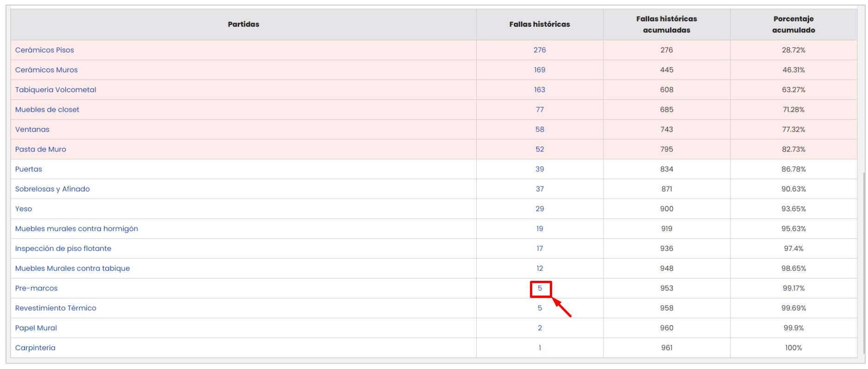
Task: Open the Carpintería link
Action: tap(35, 348)
